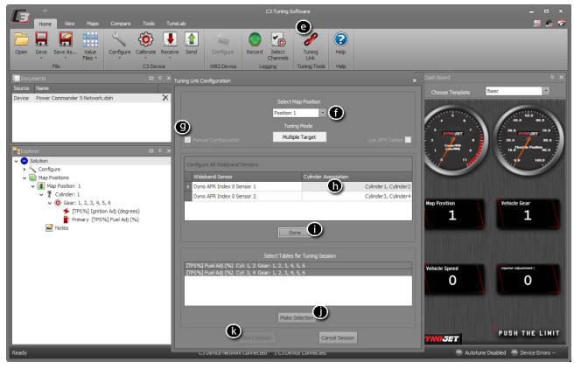The width and height of the screenshot is (588, 369).
Task: Open the Value Files dropdown arrow
Action: (95, 58)
